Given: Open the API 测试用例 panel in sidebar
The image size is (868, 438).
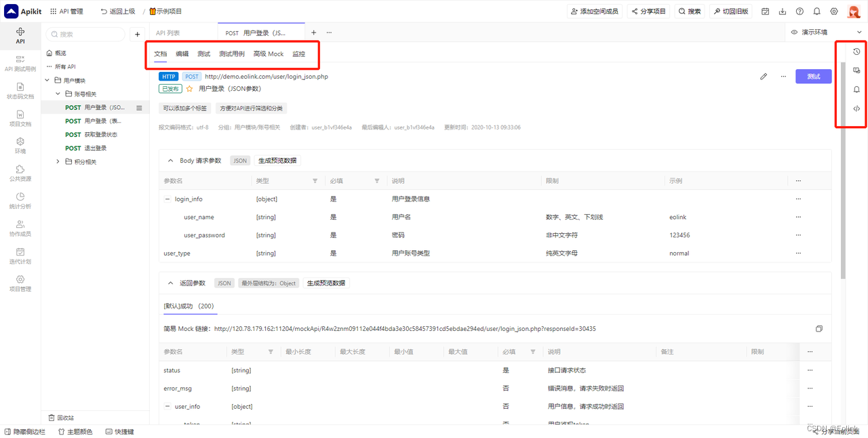Looking at the screenshot, I should 19,65.
